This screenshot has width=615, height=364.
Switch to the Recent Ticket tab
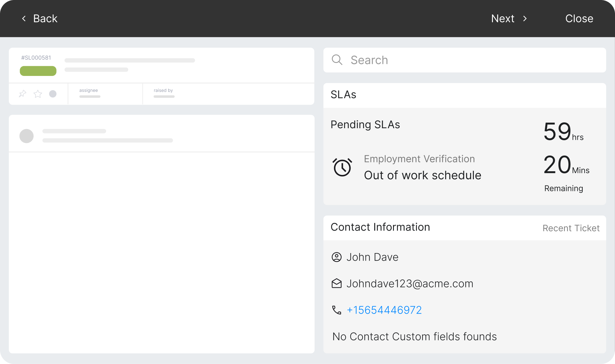click(x=571, y=228)
